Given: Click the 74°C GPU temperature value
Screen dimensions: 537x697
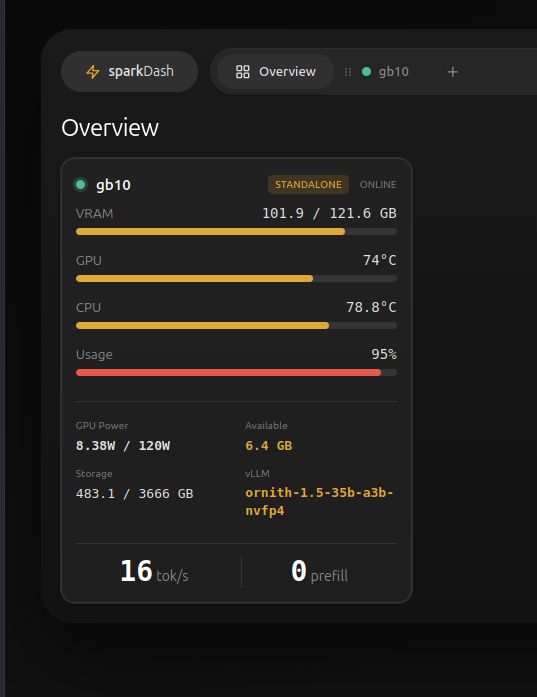Looking at the screenshot, I should click(380, 260).
